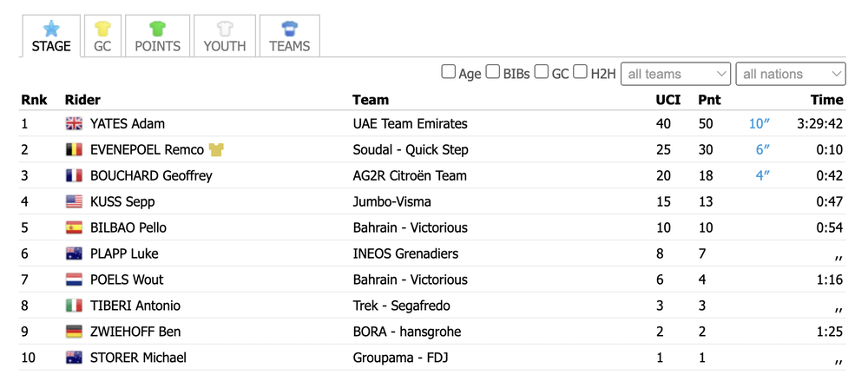
Task: Open the TEAMS classification tab
Action: [290, 36]
